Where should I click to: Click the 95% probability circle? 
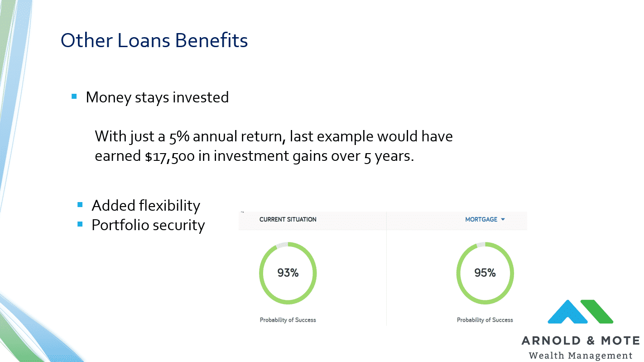tap(485, 273)
